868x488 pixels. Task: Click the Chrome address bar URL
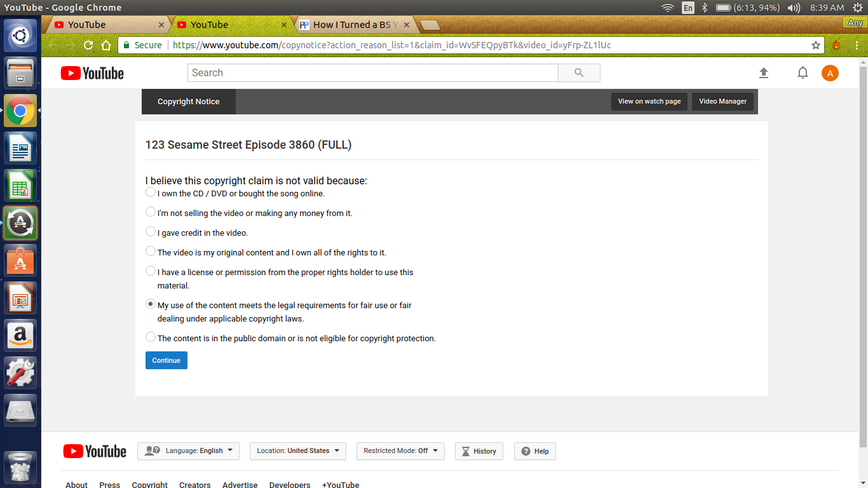point(392,45)
